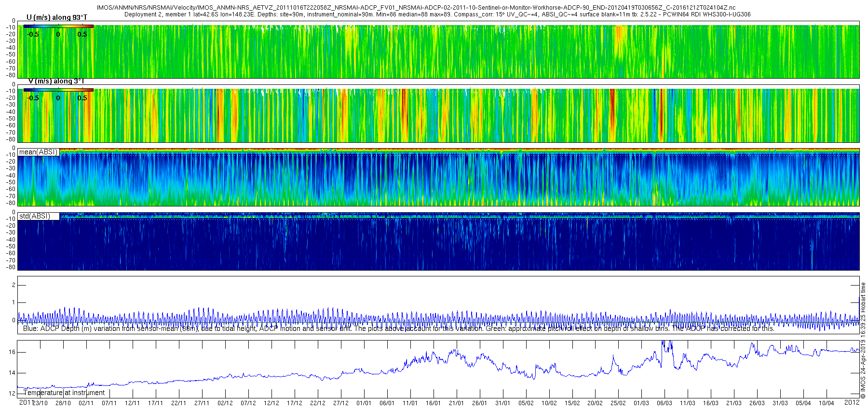Viewport: 868px width, 410px height.
Task: Select the 22/11 date tick label
Action: pos(179,403)
